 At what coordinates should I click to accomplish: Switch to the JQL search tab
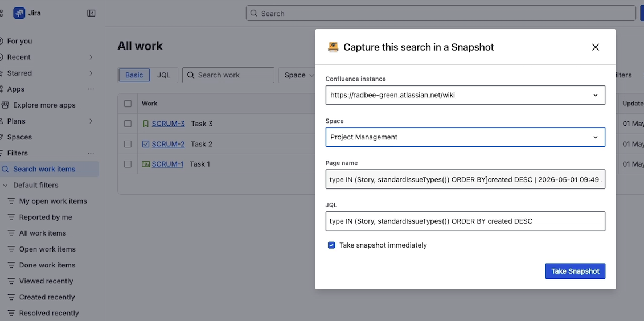[163, 75]
